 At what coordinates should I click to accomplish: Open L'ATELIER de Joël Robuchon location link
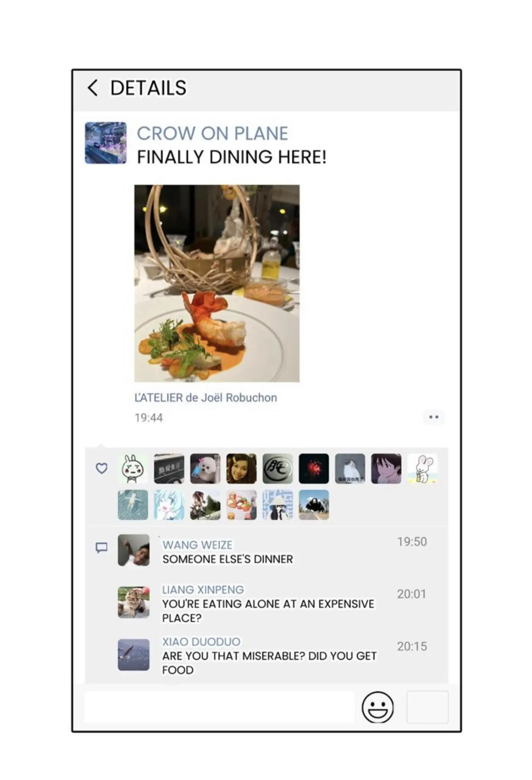pos(206,397)
